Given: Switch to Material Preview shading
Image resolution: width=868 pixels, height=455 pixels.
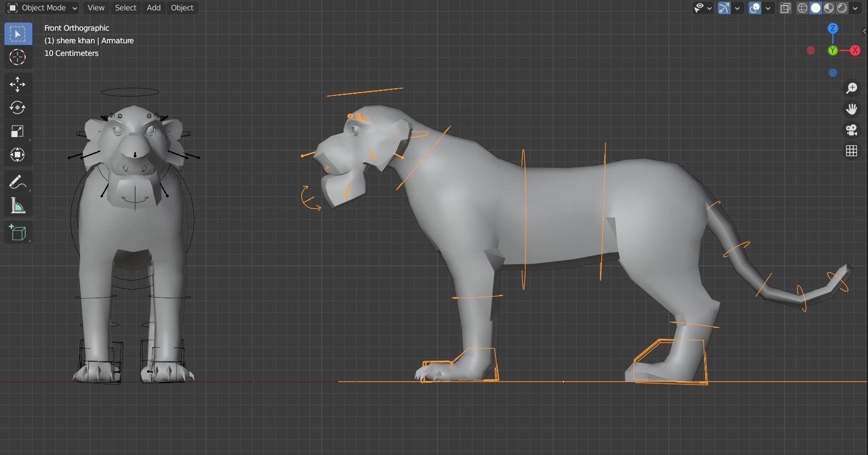Looking at the screenshot, I should coord(829,8).
